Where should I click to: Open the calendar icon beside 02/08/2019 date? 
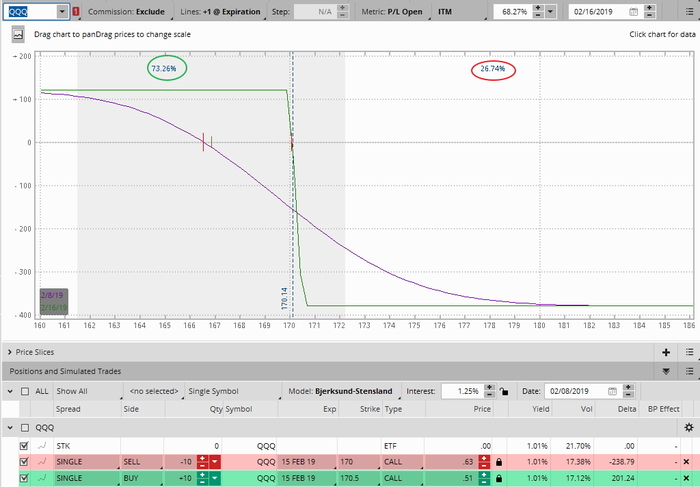coord(612,391)
